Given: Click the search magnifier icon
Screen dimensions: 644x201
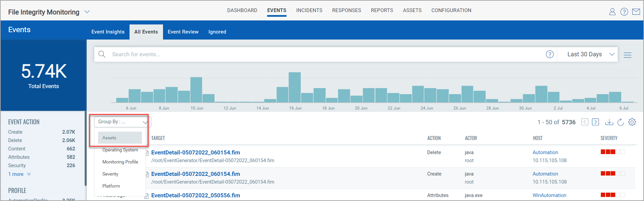Looking at the screenshot, I should coord(102,54).
